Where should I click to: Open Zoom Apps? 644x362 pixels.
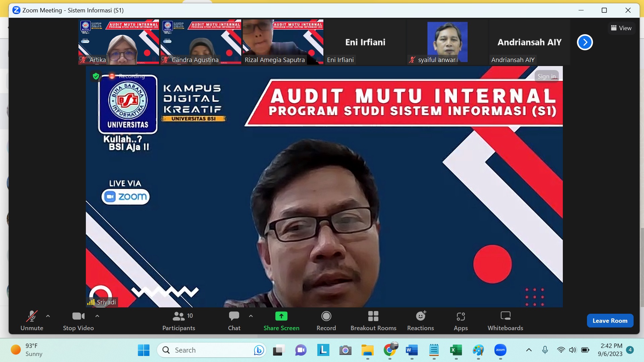[461, 321]
